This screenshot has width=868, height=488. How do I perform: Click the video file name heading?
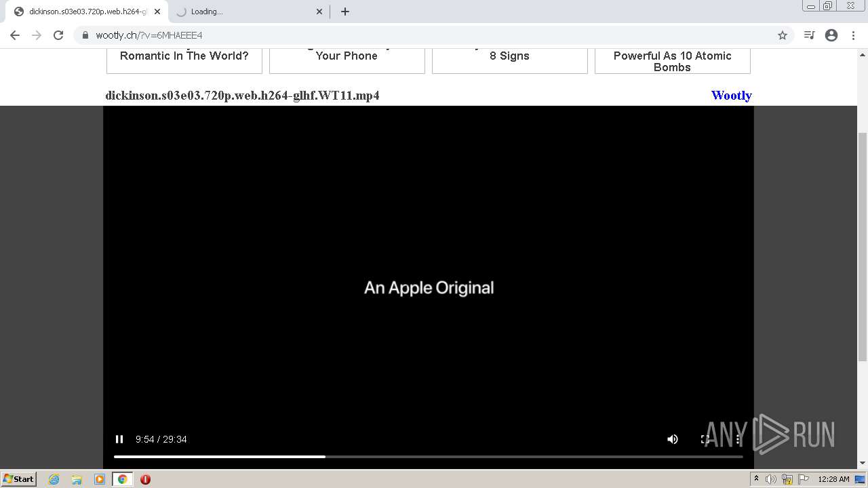(x=242, y=96)
